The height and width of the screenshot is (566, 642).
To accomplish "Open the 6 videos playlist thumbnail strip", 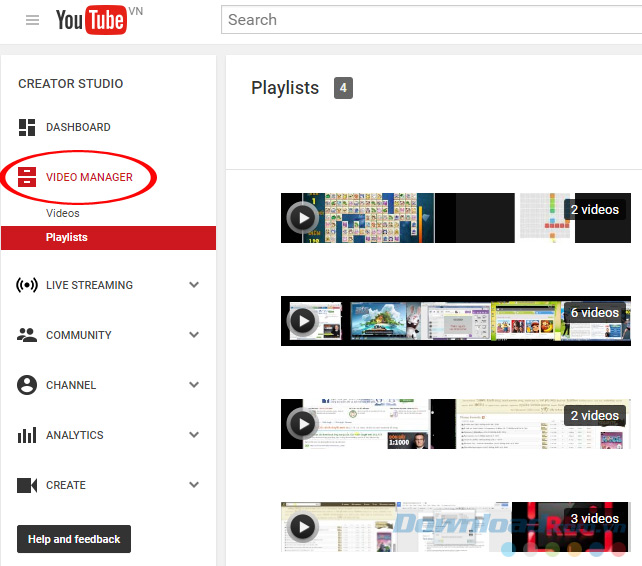I will tap(456, 321).
